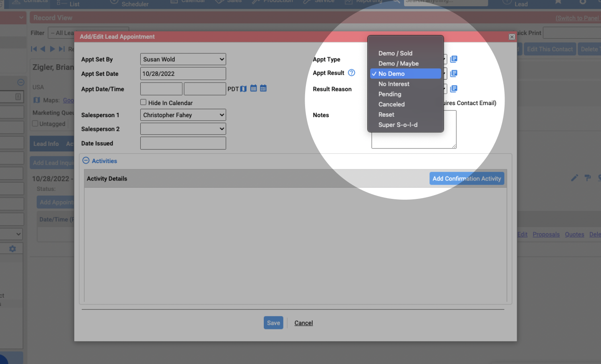Image resolution: width=601 pixels, height=364 pixels.
Task: Close the Add/Edit Lead Appointment dialog
Action: pos(512,37)
